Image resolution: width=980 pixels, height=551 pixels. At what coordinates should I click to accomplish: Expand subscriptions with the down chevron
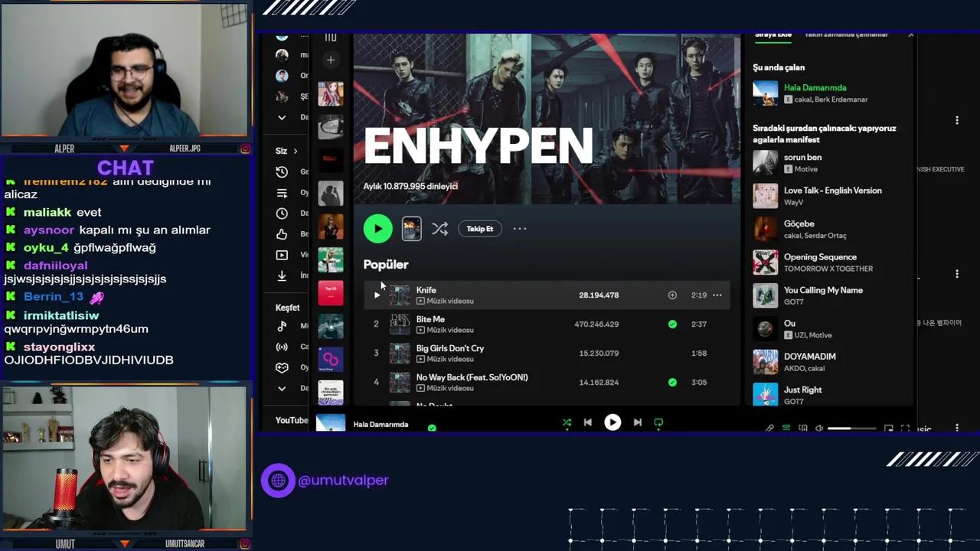(282, 117)
